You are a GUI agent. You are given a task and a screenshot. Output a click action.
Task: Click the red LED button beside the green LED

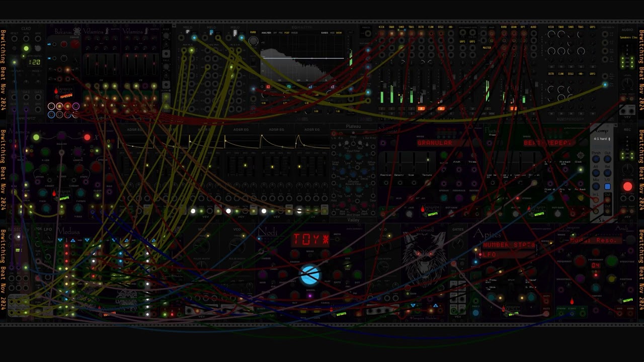pos(87,137)
